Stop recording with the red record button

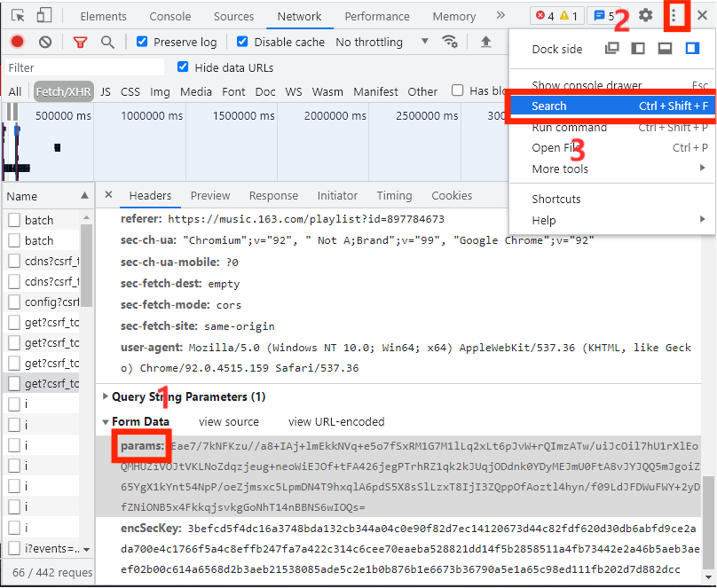tap(18, 42)
